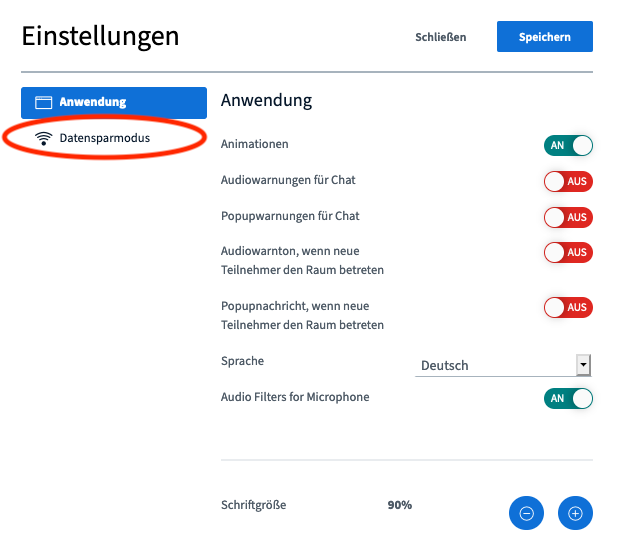Disable Audio Filters for Microphone toggle

pos(568,398)
